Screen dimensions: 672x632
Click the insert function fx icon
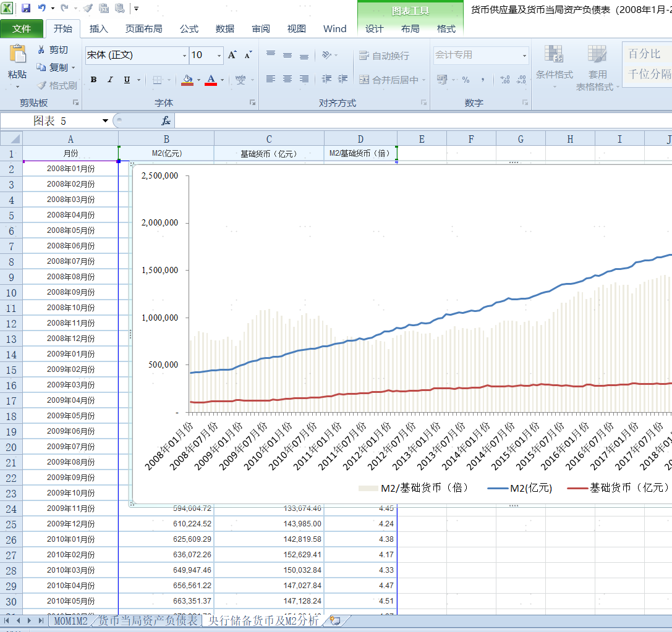click(166, 121)
